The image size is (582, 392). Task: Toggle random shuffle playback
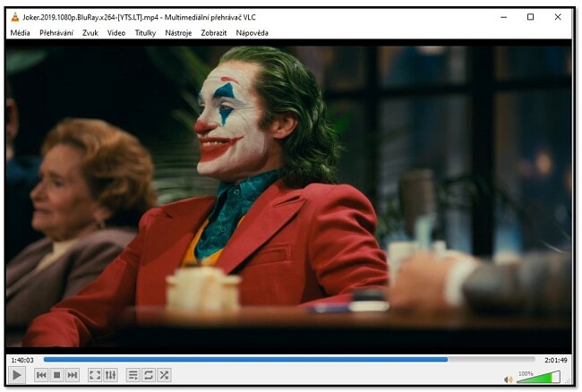pos(164,375)
